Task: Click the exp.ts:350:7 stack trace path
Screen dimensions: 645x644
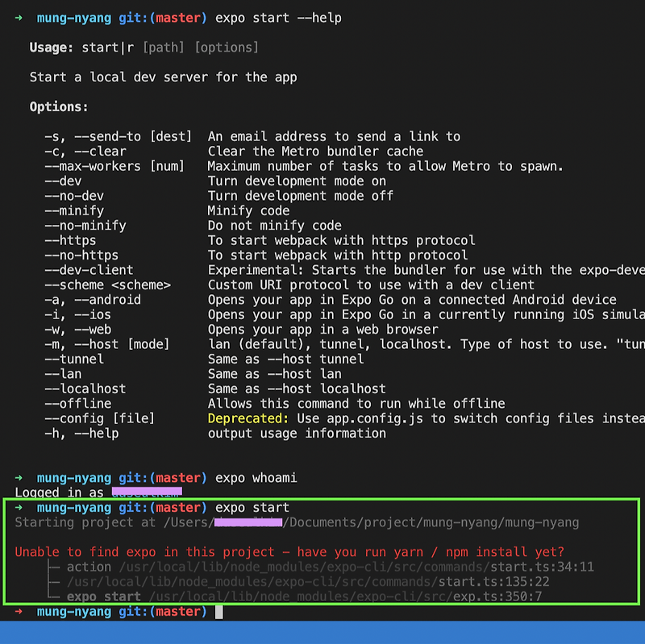Action: 345,596
